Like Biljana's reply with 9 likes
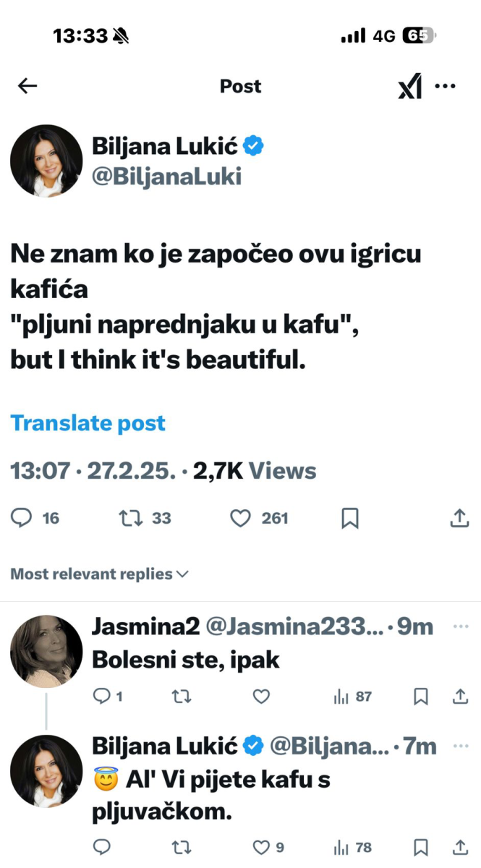The width and height of the screenshot is (481, 868). [x=261, y=847]
